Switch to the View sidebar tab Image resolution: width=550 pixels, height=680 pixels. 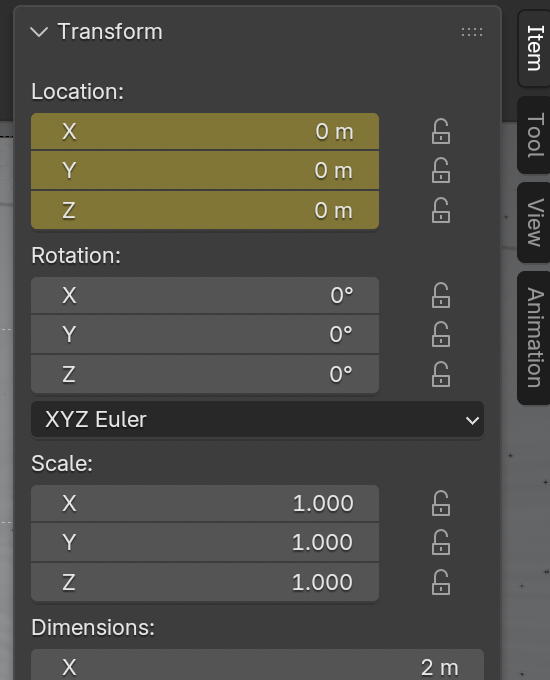click(534, 222)
